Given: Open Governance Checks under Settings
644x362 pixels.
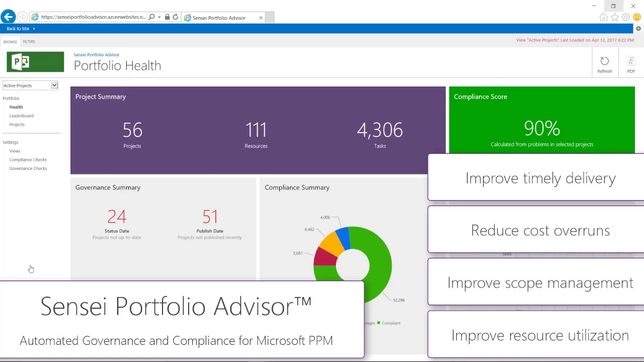Looking at the screenshot, I should tap(28, 168).
